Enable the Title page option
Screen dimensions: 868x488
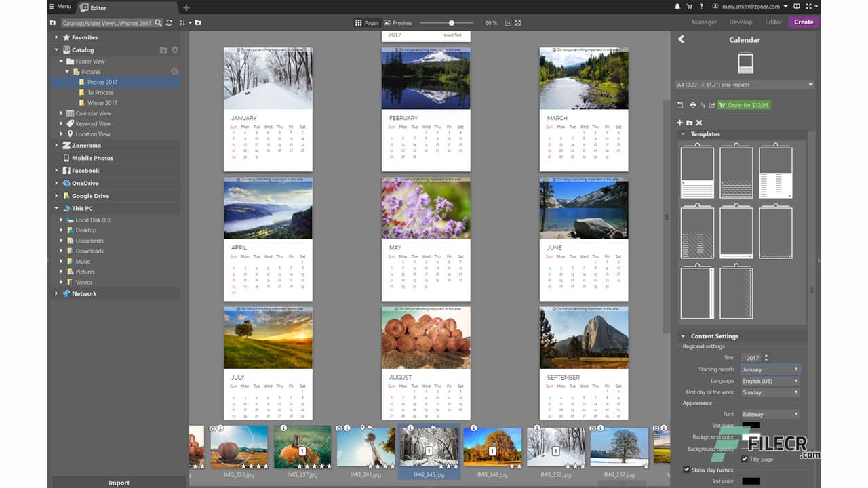tap(744, 459)
